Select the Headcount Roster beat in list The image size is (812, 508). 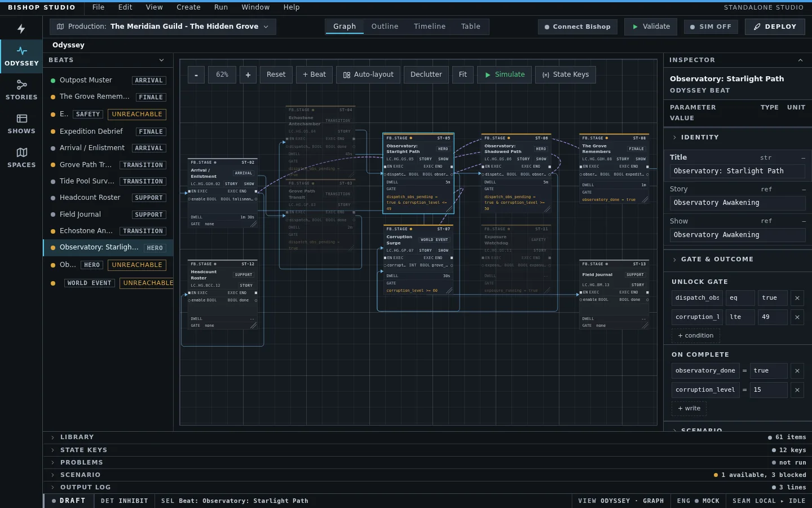(x=108, y=198)
